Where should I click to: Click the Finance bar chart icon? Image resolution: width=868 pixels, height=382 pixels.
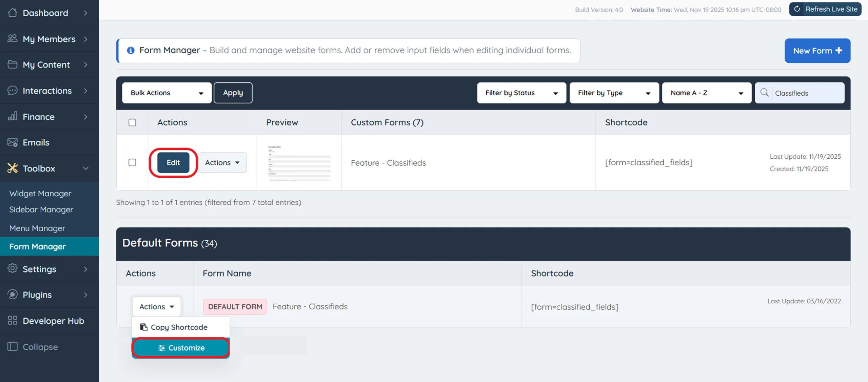click(13, 116)
